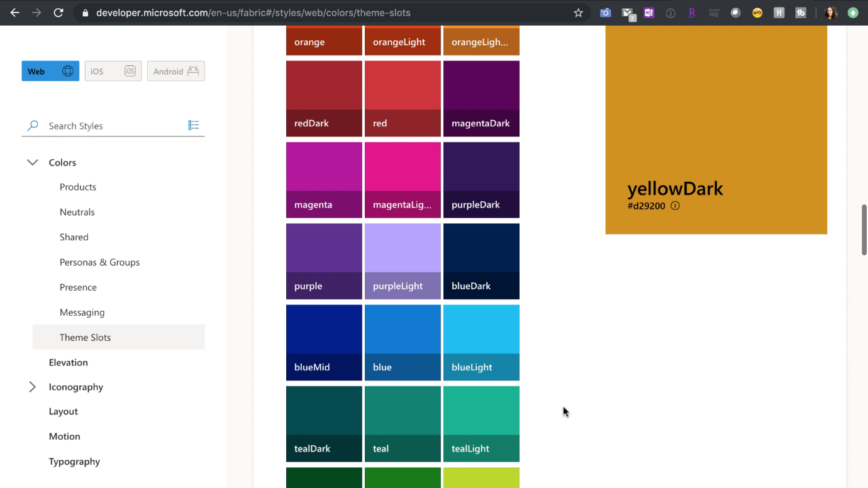Open the Messaging colors page

(82, 313)
